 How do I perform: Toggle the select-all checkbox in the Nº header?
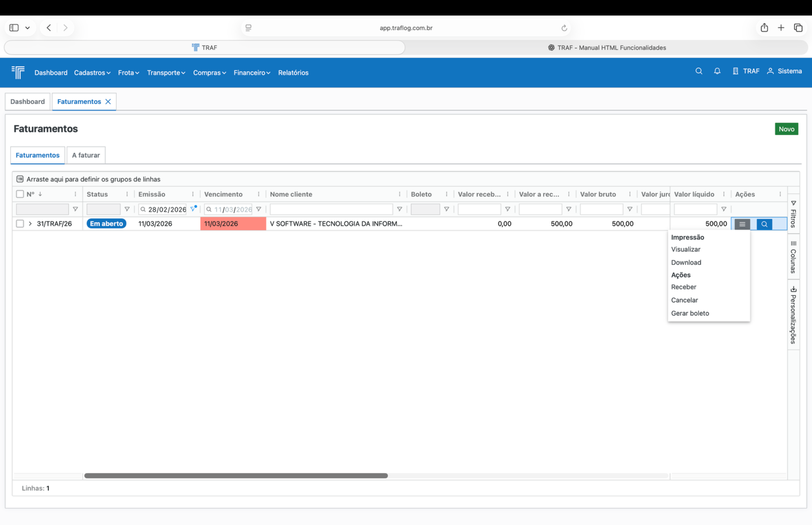click(x=20, y=194)
